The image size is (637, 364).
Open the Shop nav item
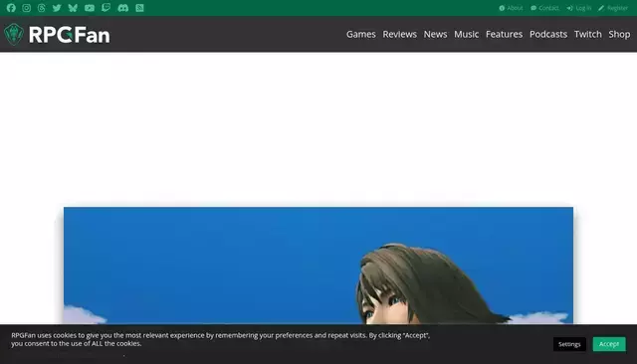point(619,34)
